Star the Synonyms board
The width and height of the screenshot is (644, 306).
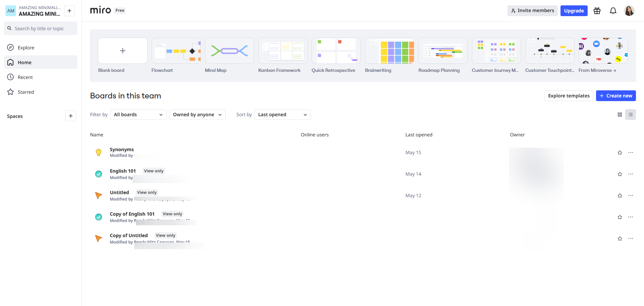[620, 152]
